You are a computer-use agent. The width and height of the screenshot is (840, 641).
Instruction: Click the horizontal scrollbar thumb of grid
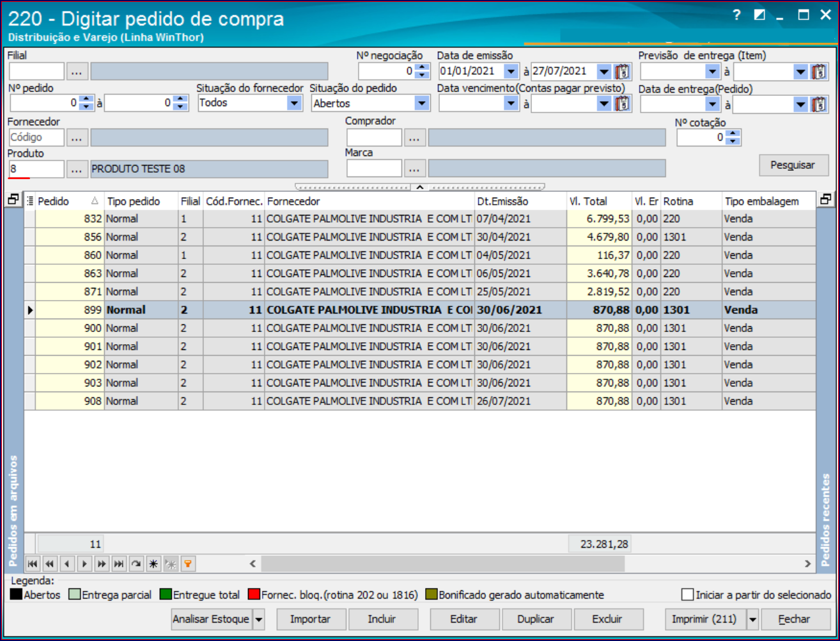442,564
